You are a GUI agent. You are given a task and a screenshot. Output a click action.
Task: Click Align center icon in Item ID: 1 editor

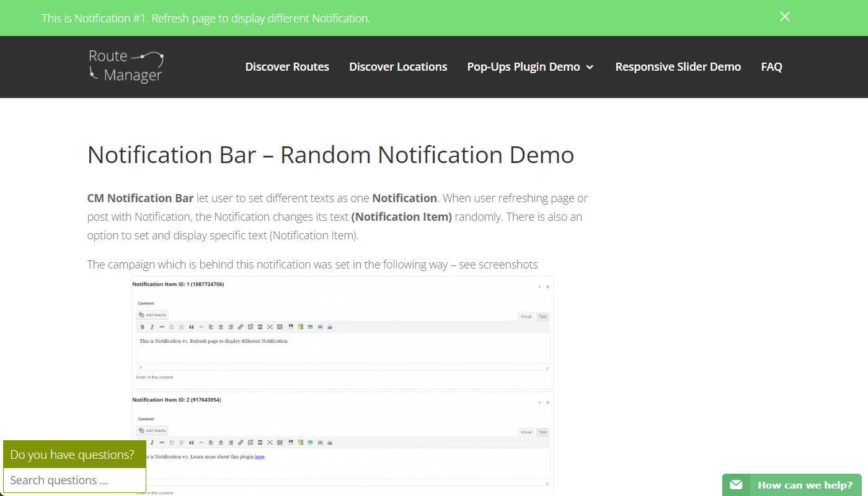(x=221, y=327)
